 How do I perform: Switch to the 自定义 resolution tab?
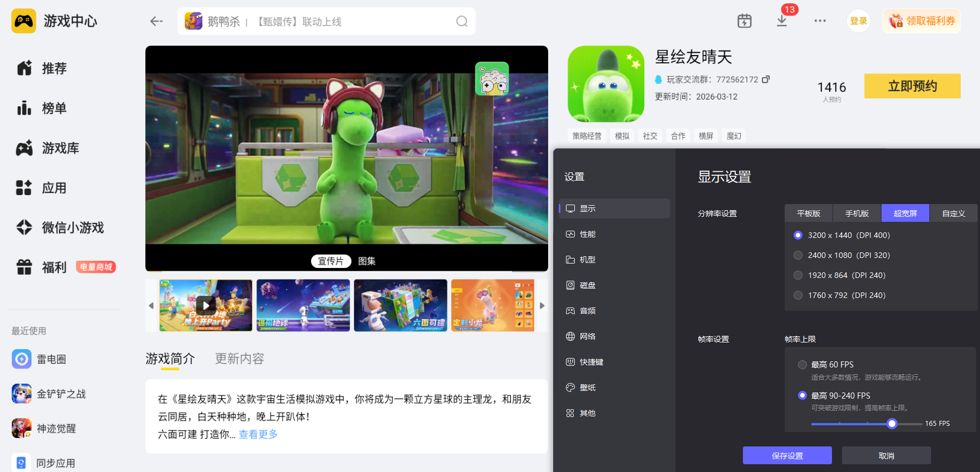(954, 213)
